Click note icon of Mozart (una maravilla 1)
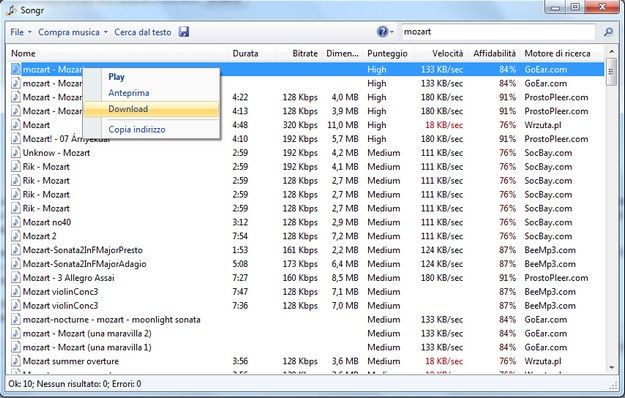Image resolution: width=625 pixels, height=398 pixels. point(16,347)
